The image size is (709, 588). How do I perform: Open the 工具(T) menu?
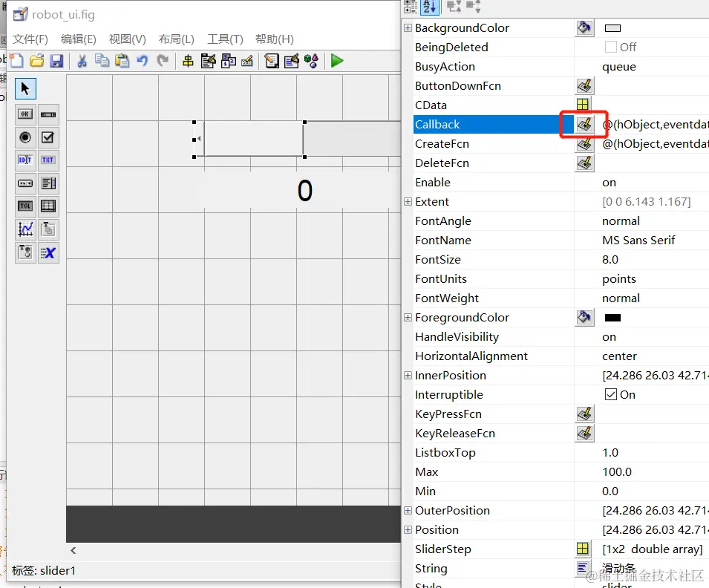[x=225, y=39]
